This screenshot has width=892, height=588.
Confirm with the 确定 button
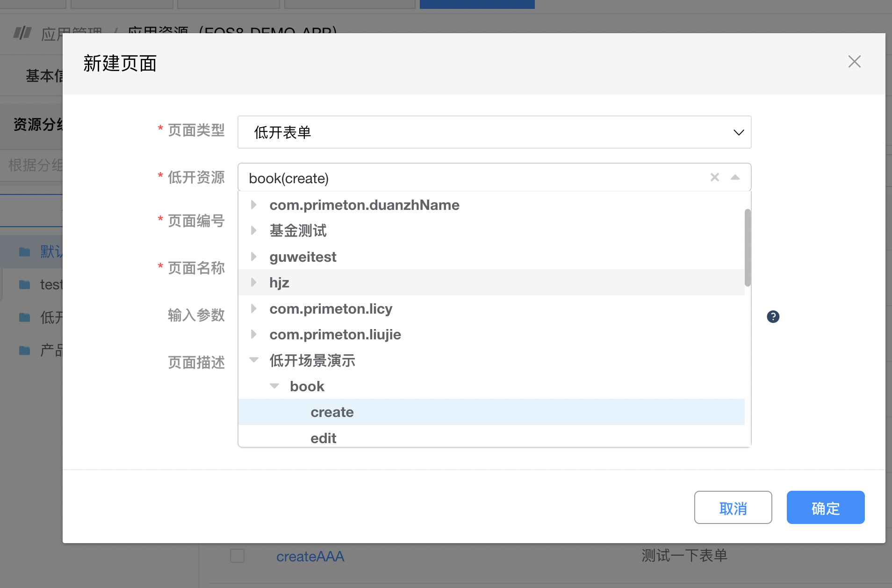[x=825, y=508]
